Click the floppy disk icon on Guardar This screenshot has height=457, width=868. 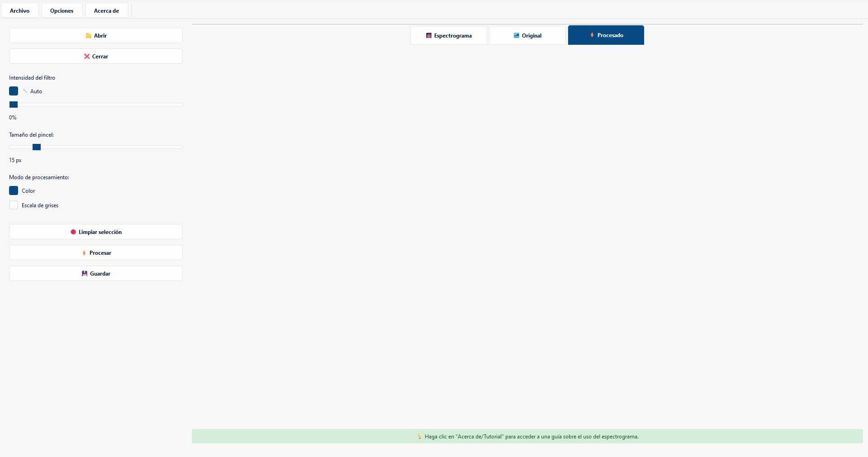point(85,274)
